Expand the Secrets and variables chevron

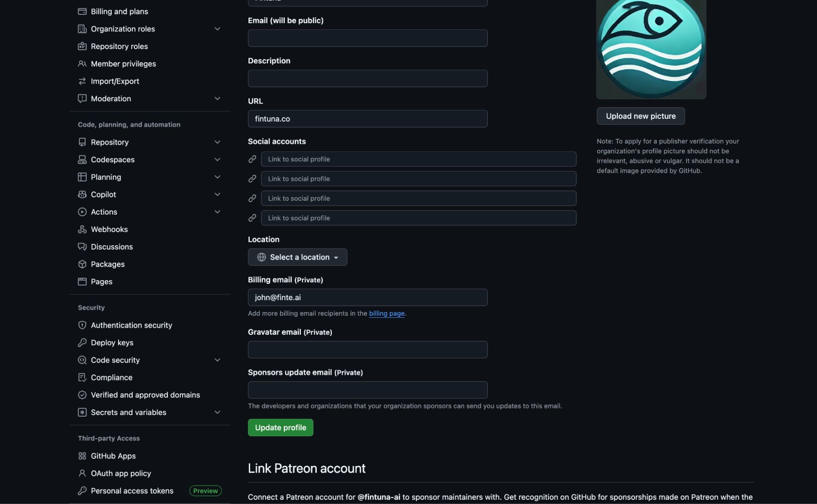217,412
